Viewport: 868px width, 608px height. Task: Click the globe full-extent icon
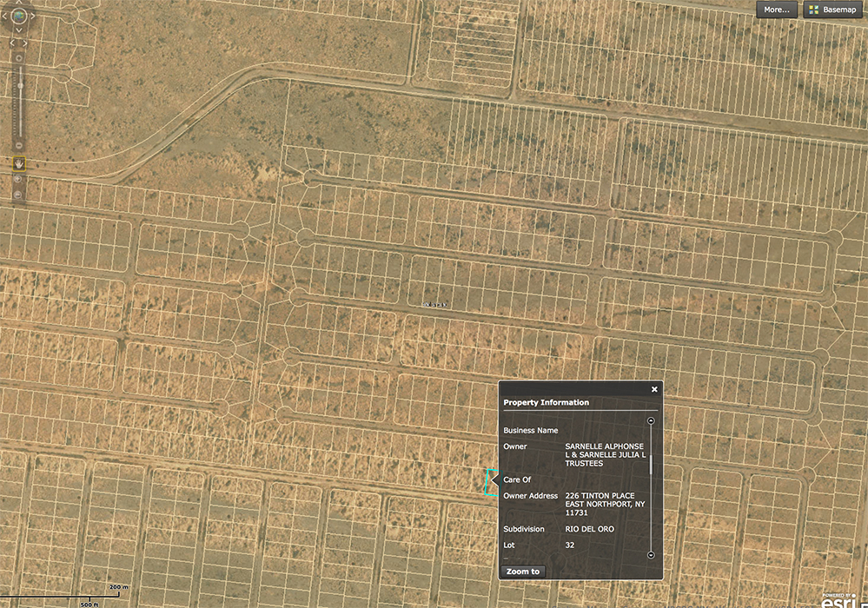(x=19, y=16)
